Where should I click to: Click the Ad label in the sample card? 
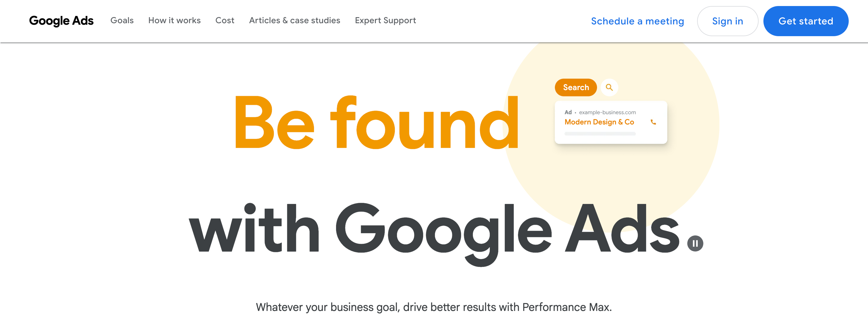(x=568, y=112)
